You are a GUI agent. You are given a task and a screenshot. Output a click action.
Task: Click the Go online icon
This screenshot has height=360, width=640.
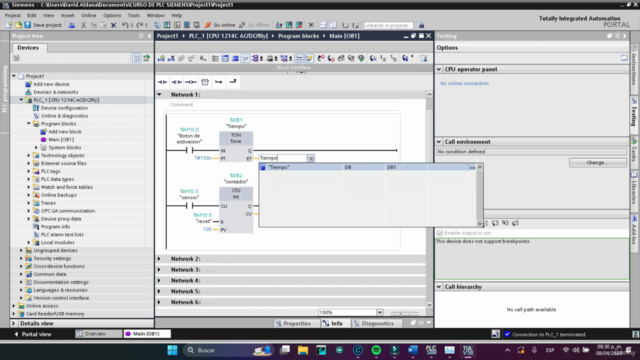[x=208, y=25]
